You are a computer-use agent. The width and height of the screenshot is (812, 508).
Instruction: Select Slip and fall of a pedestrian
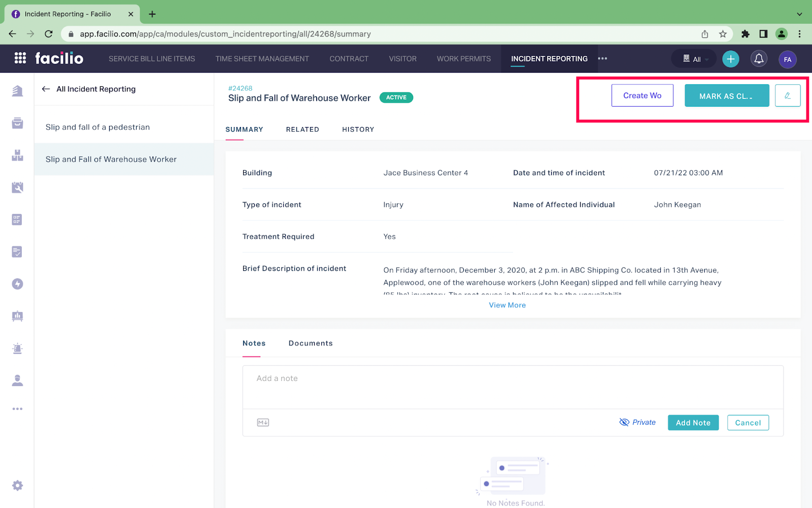124,127
